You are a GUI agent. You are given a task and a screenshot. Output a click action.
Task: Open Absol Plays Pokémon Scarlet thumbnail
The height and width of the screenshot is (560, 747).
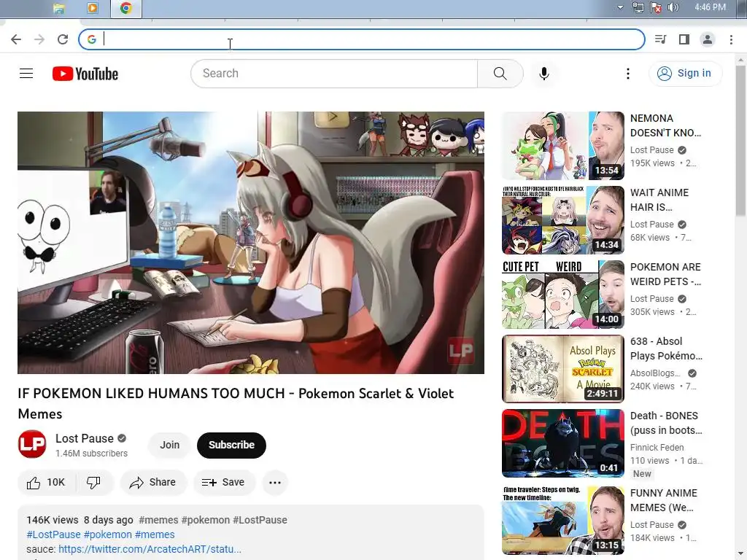click(x=562, y=368)
